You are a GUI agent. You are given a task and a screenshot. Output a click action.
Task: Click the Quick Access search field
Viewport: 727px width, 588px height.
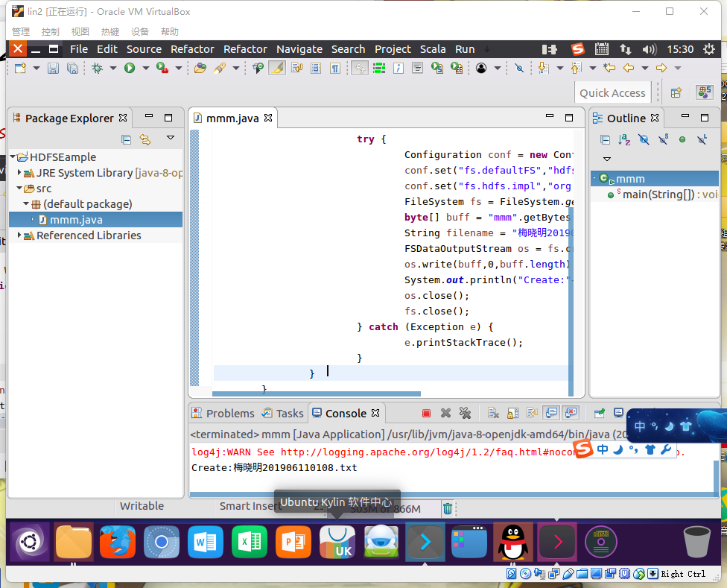(x=612, y=92)
